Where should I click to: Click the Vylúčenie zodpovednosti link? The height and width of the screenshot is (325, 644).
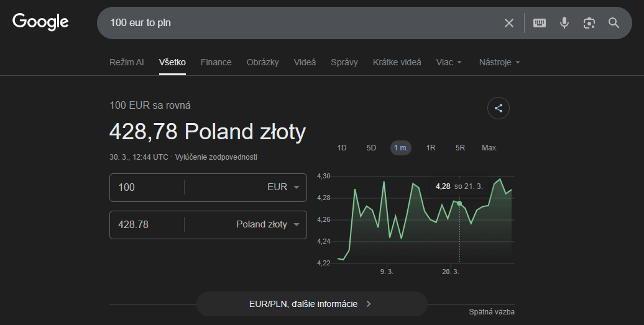coord(216,157)
